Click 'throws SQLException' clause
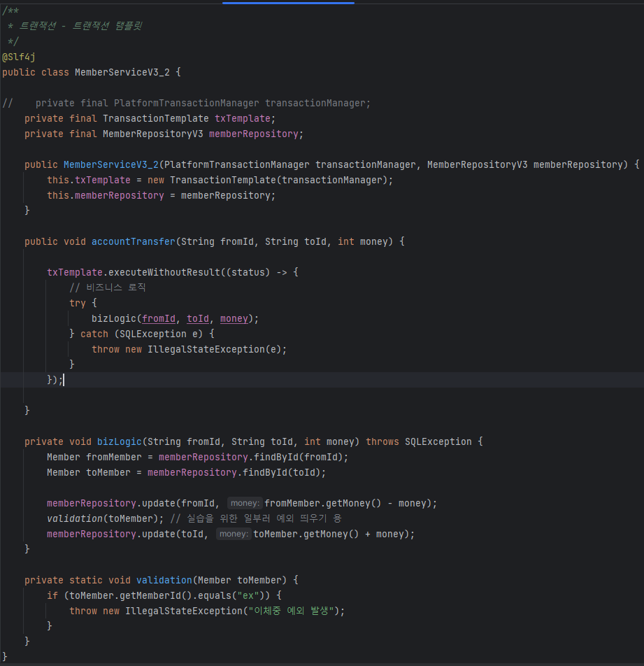The height and width of the screenshot is (666, 644). pyautogui.click(x=419, y=441)
